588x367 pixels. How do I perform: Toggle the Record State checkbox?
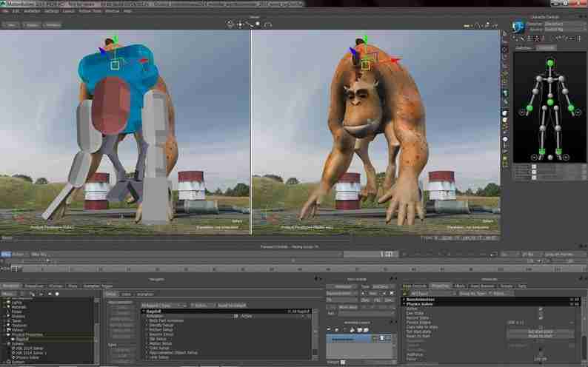[x=541, y=318]
